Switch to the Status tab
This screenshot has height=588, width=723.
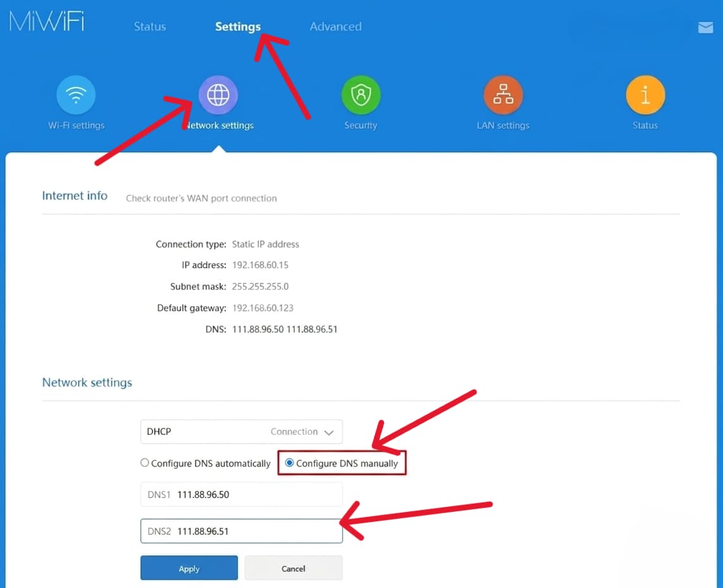click(x=150, y=27)
